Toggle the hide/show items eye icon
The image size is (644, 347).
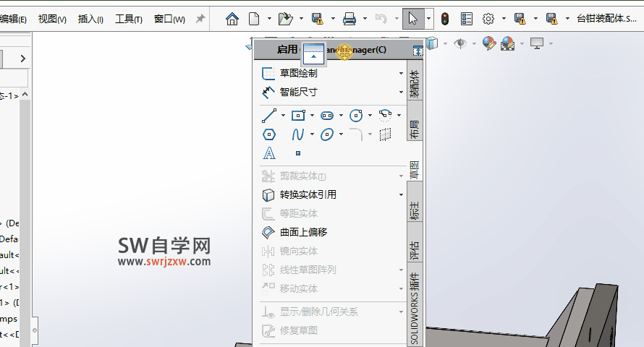pyautogui.click(x=459, y=43)
